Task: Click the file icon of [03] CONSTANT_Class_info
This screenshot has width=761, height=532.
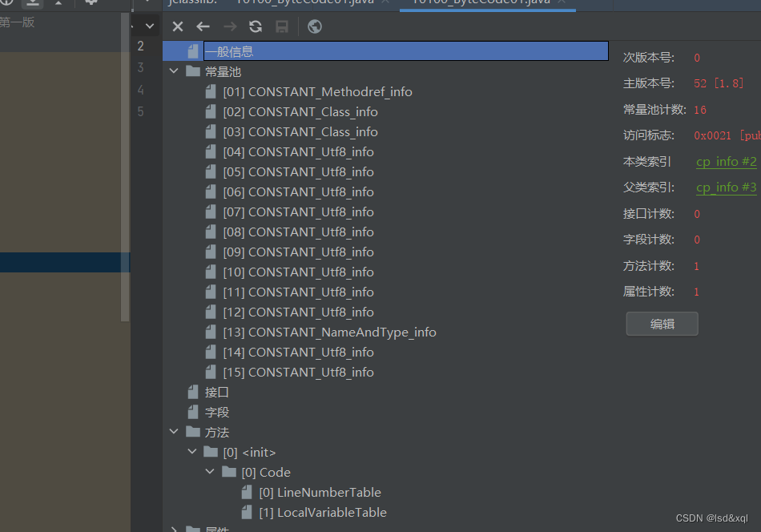Action: tap(211, 131)
